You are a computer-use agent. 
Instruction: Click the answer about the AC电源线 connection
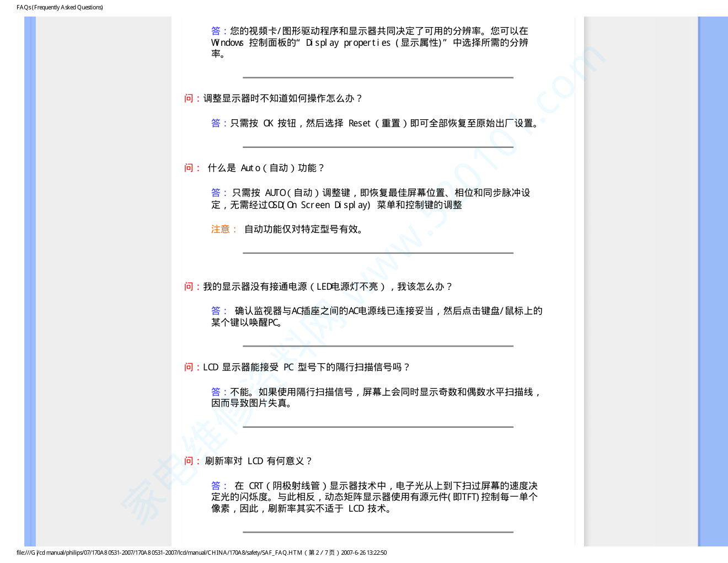coord(377,316)
